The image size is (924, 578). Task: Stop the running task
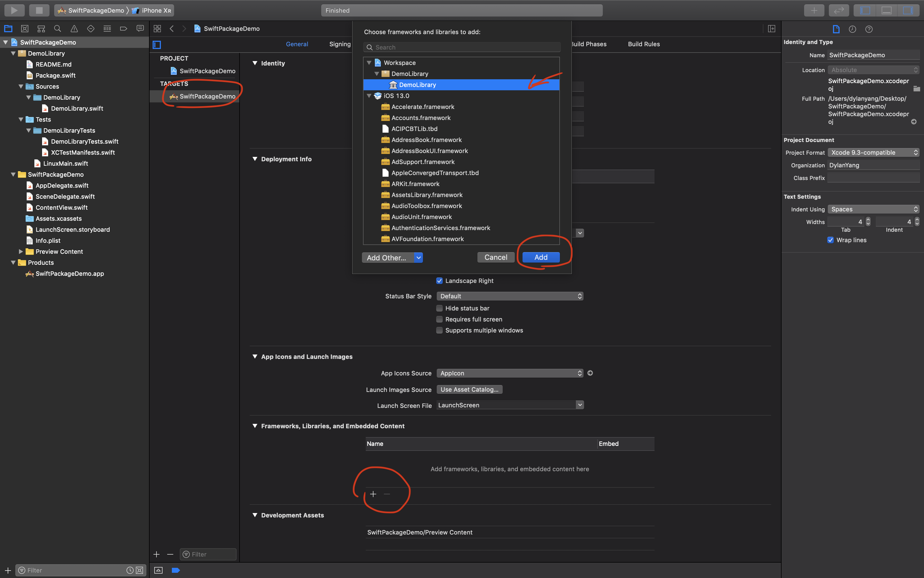pos(39,10)
